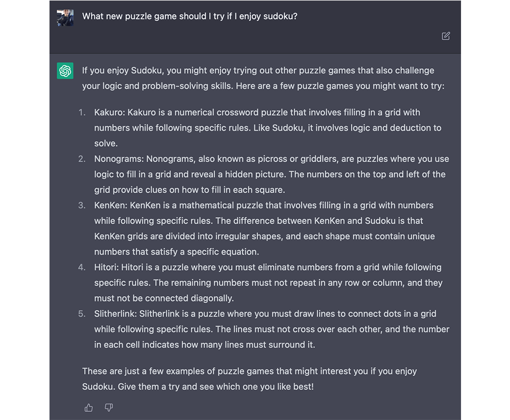
Task: Click the list number 5 marker
Action: pos(82,313)
